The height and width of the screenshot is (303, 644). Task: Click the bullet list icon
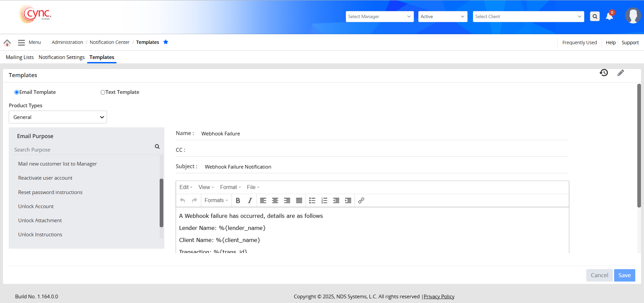point(312,200)
